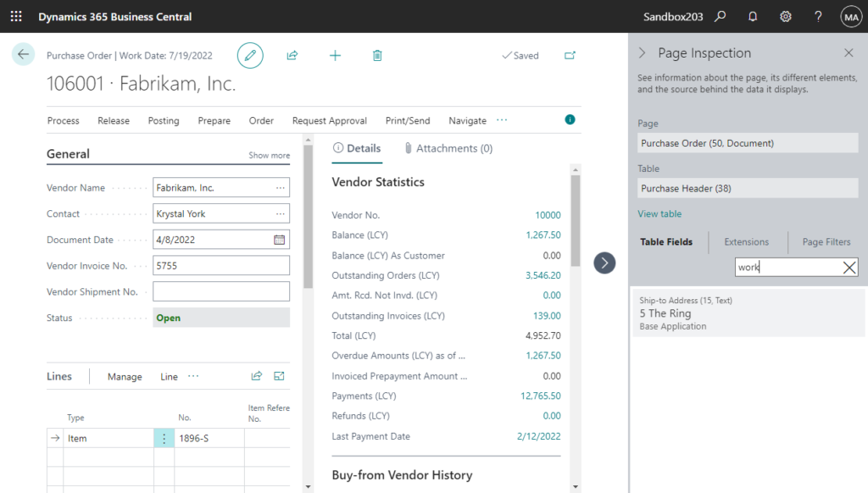Click the plus icon to create new
The height and width of the screenshot is (493, 868).
(335, 55)
